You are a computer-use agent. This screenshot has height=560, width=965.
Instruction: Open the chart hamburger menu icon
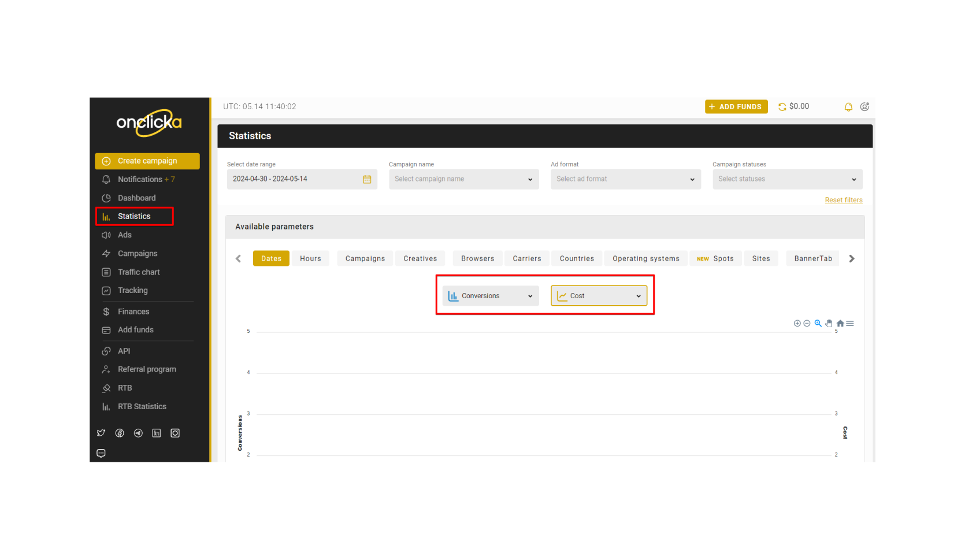tap(850, 324)
